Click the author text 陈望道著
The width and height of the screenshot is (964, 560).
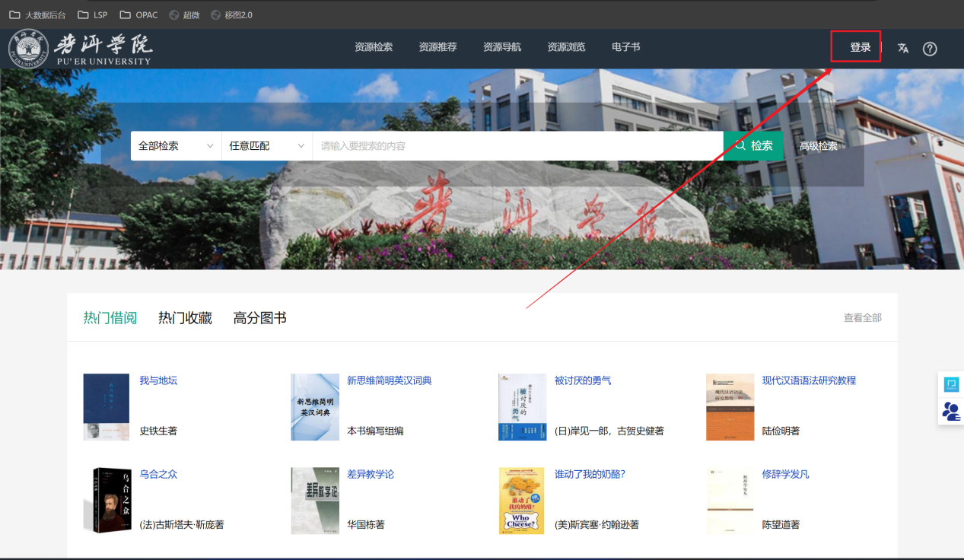point(781,524)
